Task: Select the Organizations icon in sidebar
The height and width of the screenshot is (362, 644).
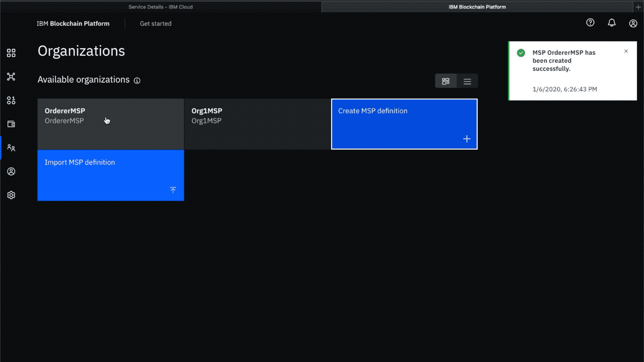Action: click(11, 148)
